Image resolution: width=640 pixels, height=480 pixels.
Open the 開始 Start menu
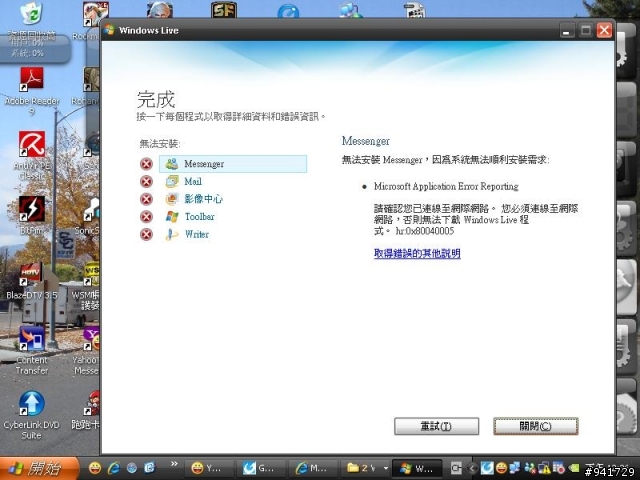coord(39,468)
